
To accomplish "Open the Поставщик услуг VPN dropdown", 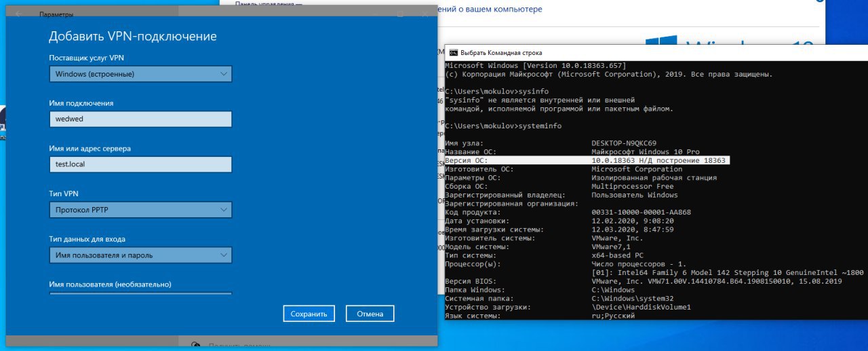I will (x=140, y=73).
